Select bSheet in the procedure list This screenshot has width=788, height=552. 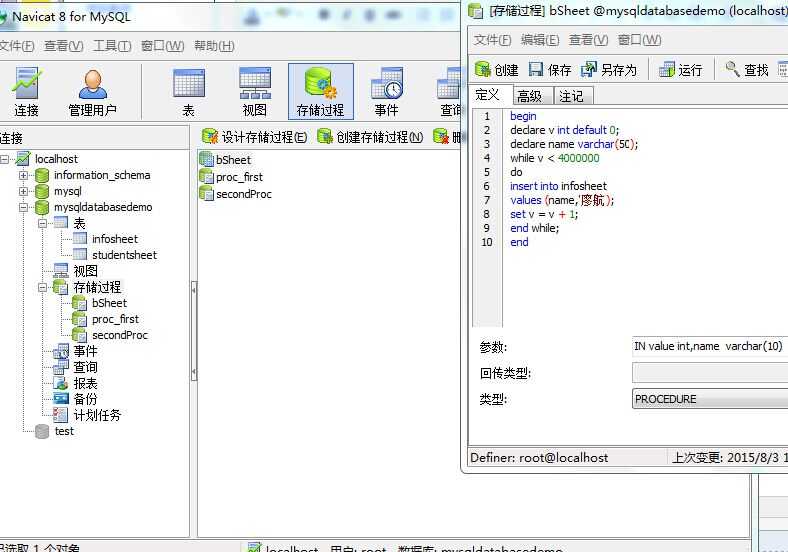225,160
